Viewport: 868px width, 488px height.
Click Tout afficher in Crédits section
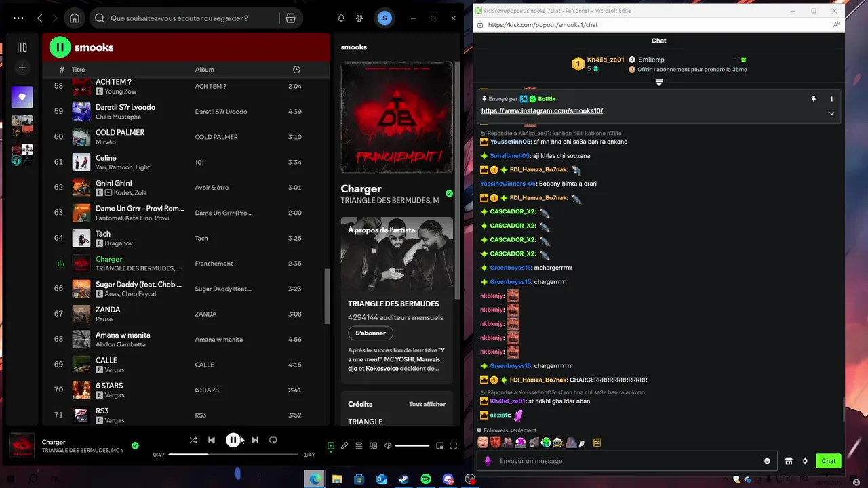(x=427, y=404)
